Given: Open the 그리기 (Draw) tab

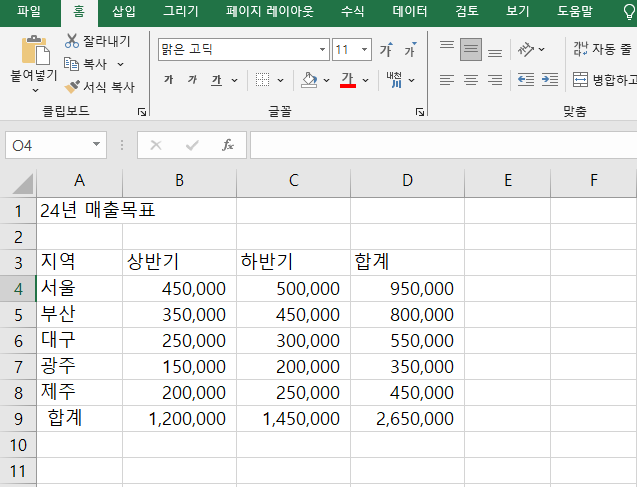Looking at the screenshot, I should coord(181,11).
